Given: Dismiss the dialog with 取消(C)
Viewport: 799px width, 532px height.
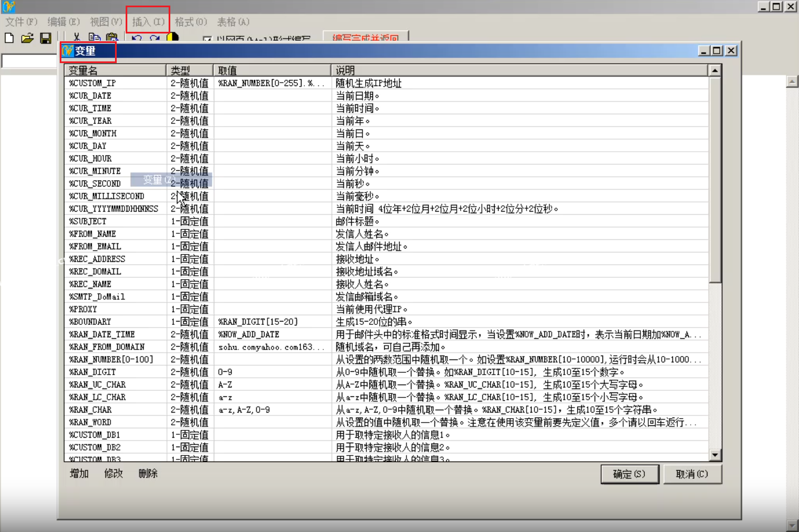Looking at the screenshot, I should (692, 474).
